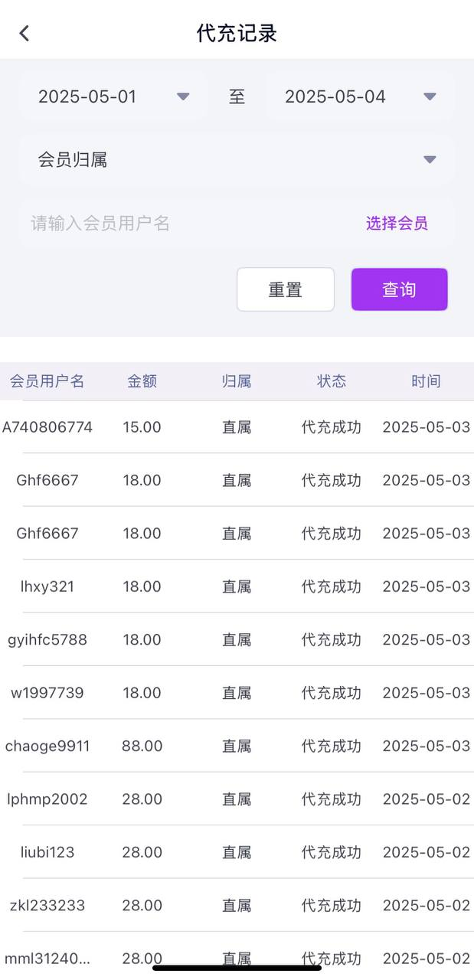Tap the 选择会员 link
The width and height of the screenshot is (474, 980).
pyautogui.click(x=396, y=223)
